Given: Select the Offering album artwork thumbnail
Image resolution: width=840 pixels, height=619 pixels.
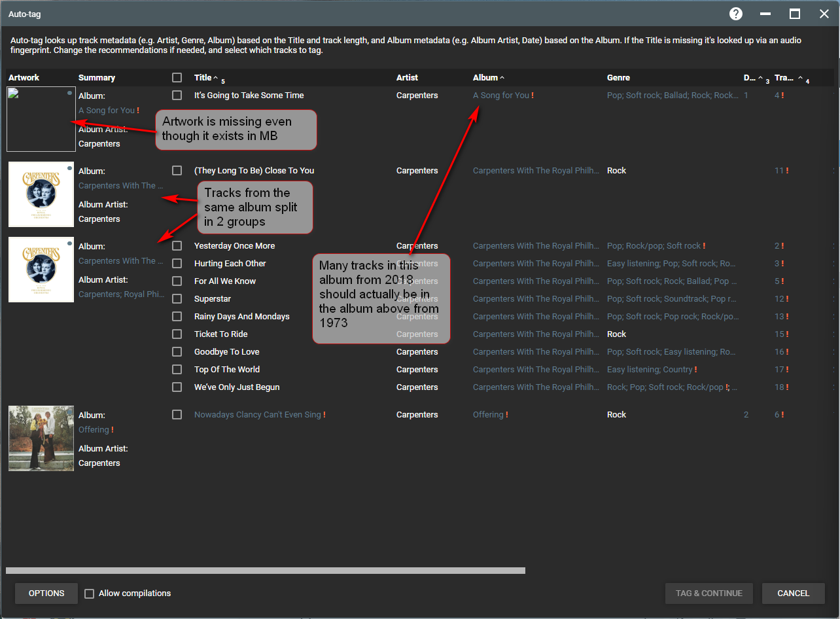Looking at the screenshot, I should [41, 438].
